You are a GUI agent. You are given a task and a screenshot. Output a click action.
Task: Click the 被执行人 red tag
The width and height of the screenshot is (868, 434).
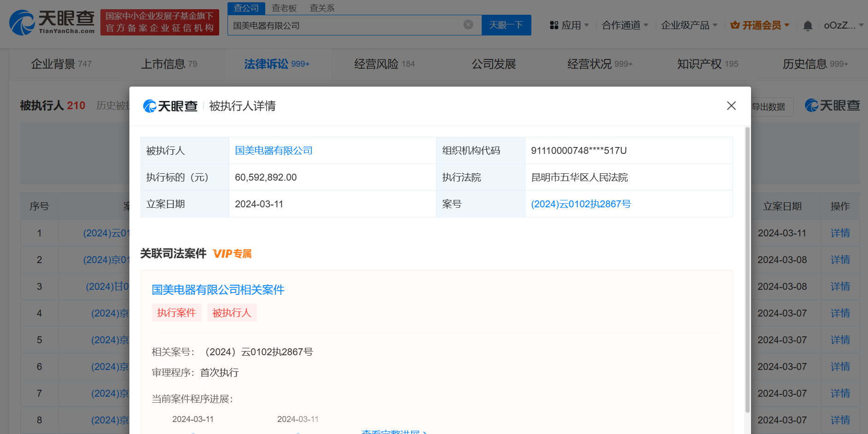click(232, 313)
